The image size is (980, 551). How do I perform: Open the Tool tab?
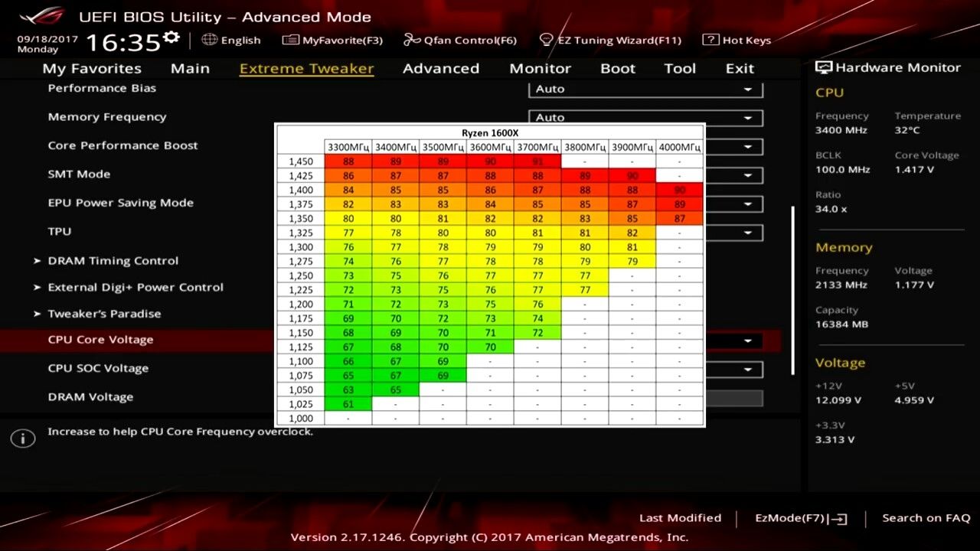click(x=680, y=68)
